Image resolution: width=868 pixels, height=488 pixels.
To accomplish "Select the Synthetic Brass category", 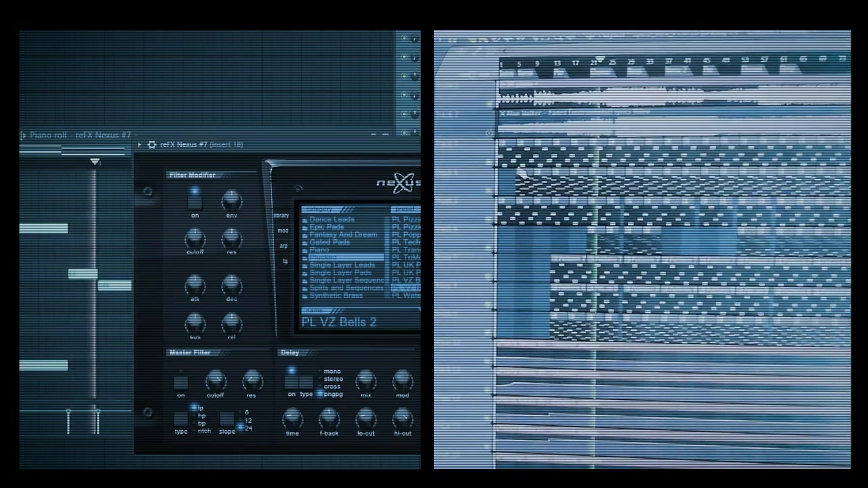I will [x=336, y=296].
